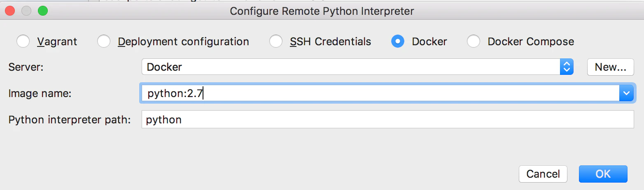Viewport: 644px width, 190px height.
Task: Cancel the interpreter configuration dialog
Action: tap(543, 174)
